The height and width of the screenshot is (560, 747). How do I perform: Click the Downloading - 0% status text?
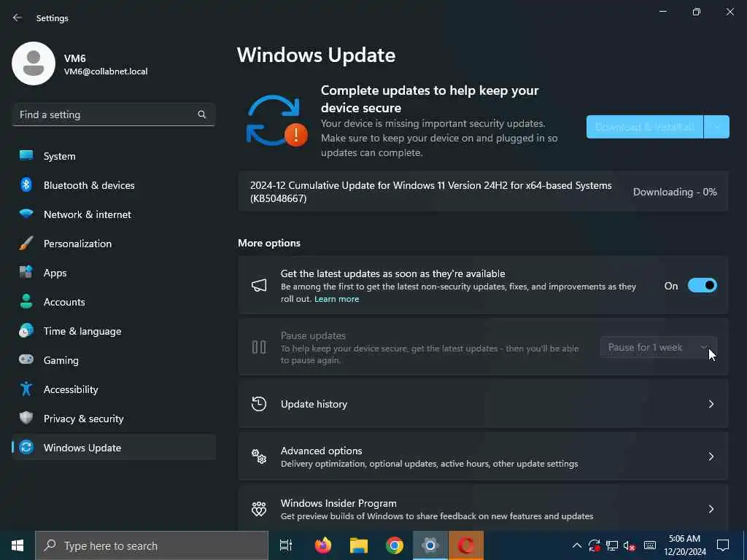click(675, 192)
